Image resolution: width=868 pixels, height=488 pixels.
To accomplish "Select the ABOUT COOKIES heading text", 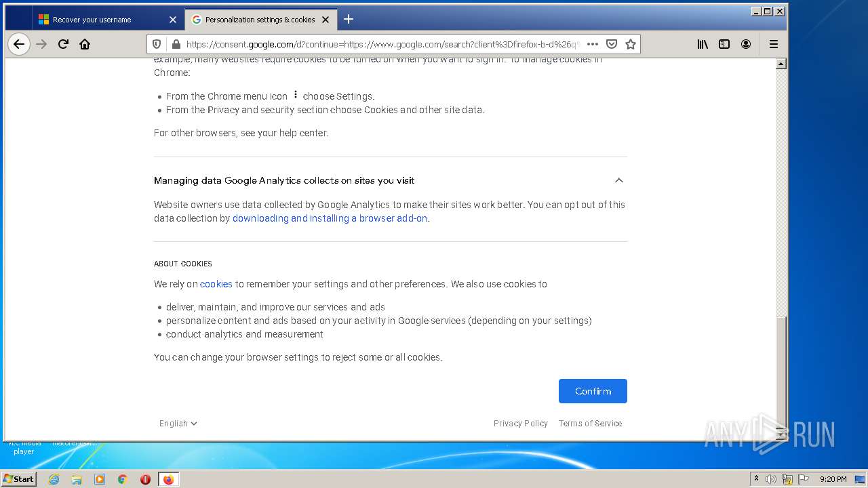I will [x=183, y=264].
